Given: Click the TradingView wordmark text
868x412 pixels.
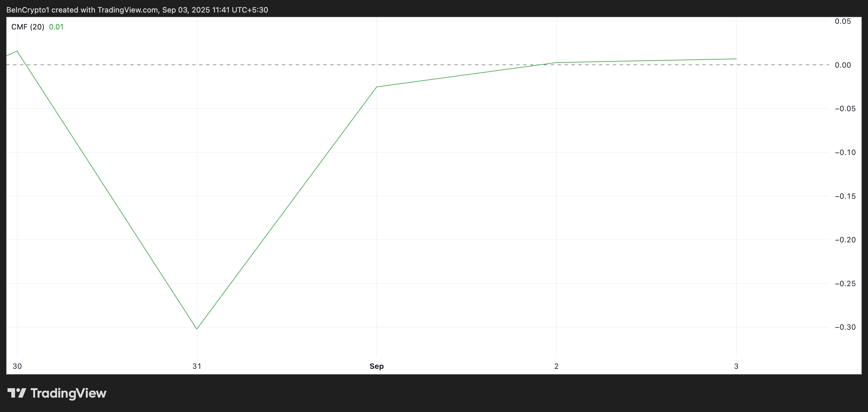Looking at the screenshot, I should point(68,393).
